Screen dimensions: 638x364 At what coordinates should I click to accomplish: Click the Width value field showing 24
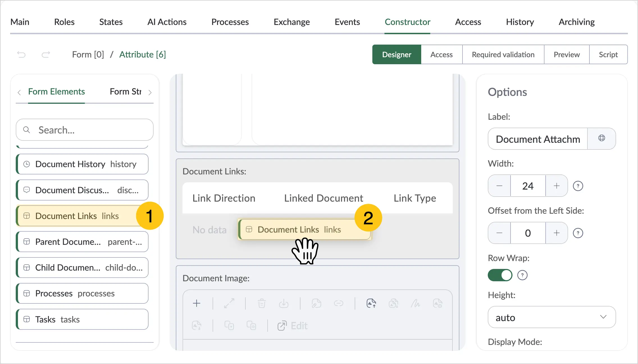coord(528,186)
